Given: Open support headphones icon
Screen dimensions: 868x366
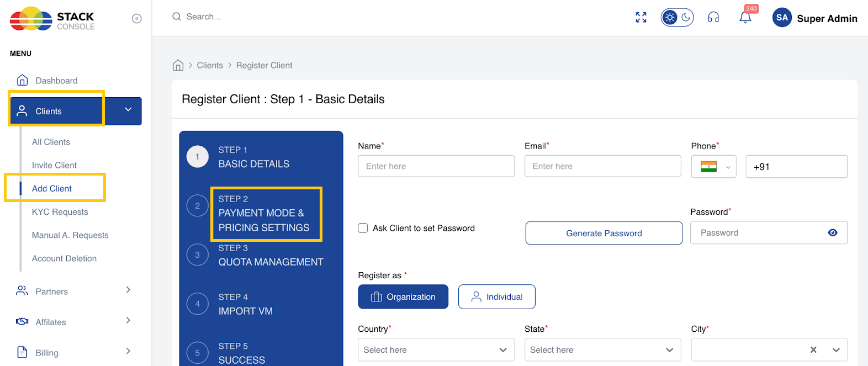Looking at the screenshot, I should [713, 18].
